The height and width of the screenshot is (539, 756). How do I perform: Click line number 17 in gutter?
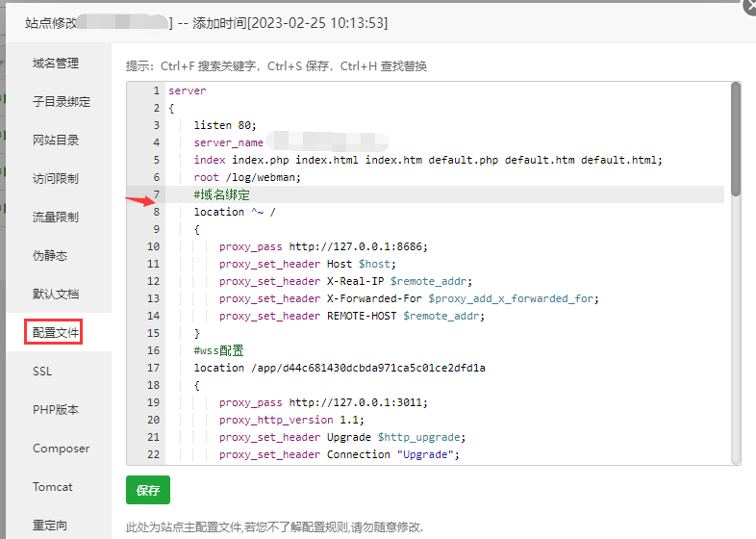(x=153, y=368)
